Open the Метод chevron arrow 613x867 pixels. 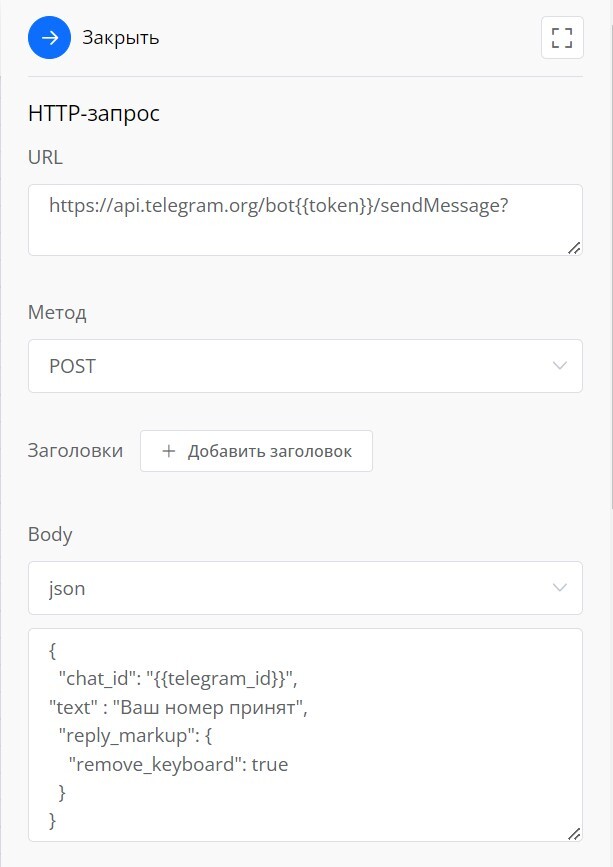point(559,366)
